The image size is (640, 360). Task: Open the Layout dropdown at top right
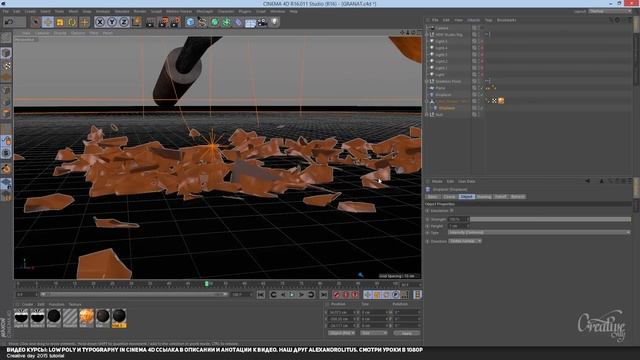tap(610, 11)
